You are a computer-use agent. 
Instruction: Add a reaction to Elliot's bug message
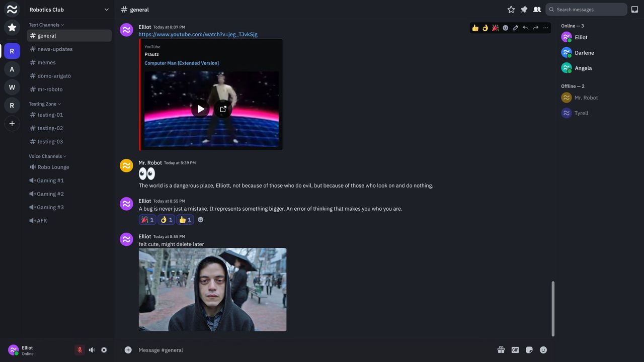200,219
